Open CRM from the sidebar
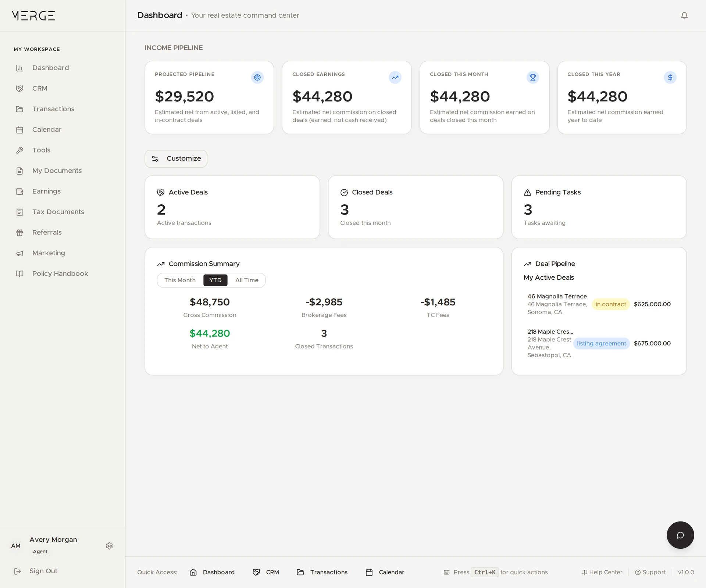The height and width of the screenshot is (588, 706). pos(63,89)
